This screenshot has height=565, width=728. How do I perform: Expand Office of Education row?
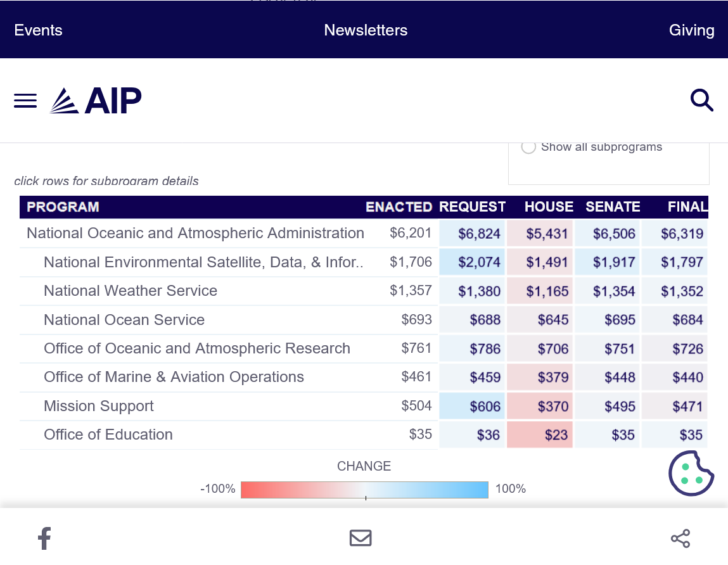click(x=108, y=435)
